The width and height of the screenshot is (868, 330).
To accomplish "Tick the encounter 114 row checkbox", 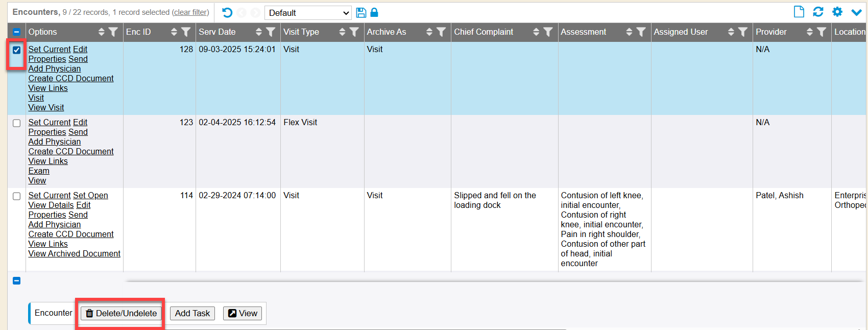I will coord(17,196).
